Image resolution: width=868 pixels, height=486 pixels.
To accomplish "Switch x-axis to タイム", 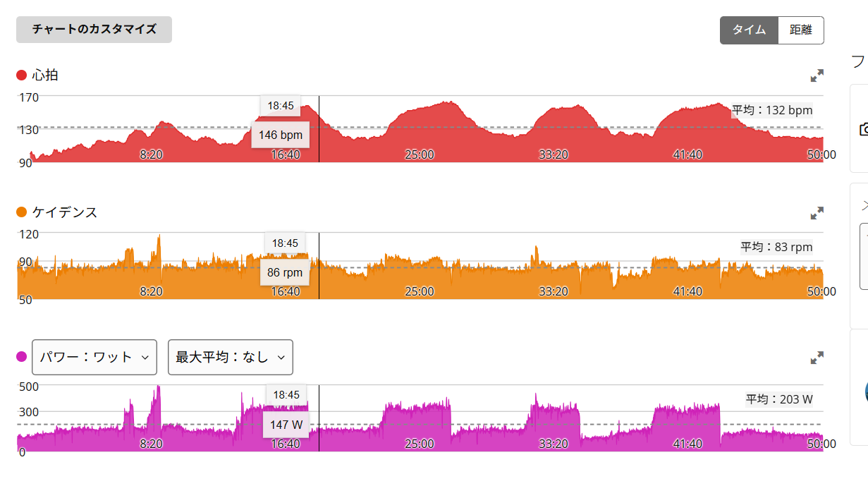I will click(749, 30).
